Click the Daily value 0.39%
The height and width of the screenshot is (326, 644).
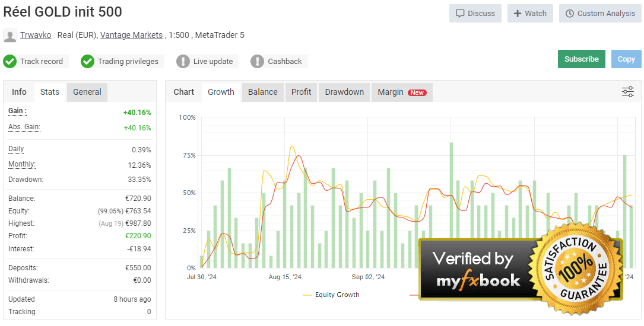(141, 150)
